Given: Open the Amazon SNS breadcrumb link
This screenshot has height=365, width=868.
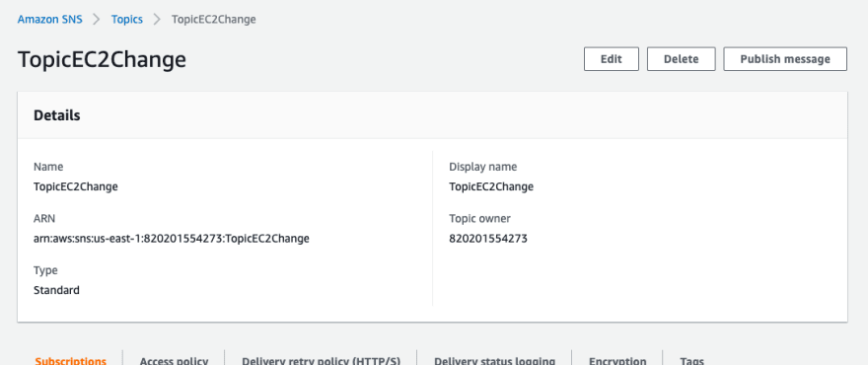Looking at the screenshot, I should pyautogui.click(x=50, y=20).
